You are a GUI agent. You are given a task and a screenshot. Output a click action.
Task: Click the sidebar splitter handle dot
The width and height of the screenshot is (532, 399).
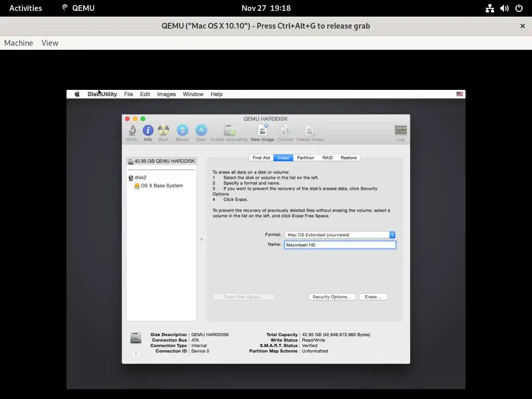[x=202, y=239]
